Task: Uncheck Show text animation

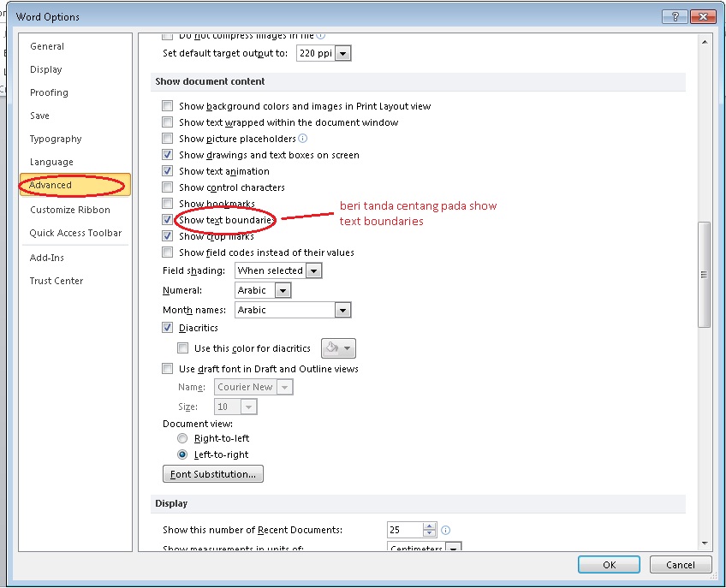Action: [x=167, y=170]
